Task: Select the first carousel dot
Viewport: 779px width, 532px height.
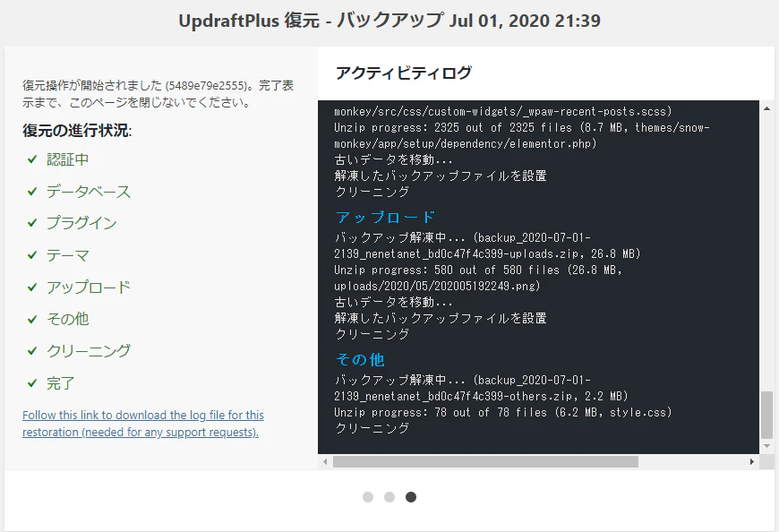Action: [368, 497]
